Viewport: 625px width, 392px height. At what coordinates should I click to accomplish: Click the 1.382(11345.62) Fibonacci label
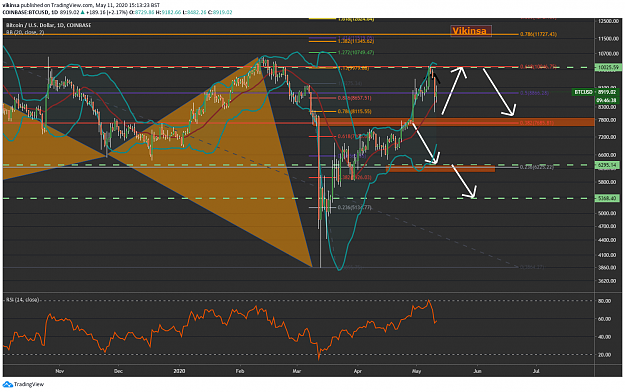356,41
